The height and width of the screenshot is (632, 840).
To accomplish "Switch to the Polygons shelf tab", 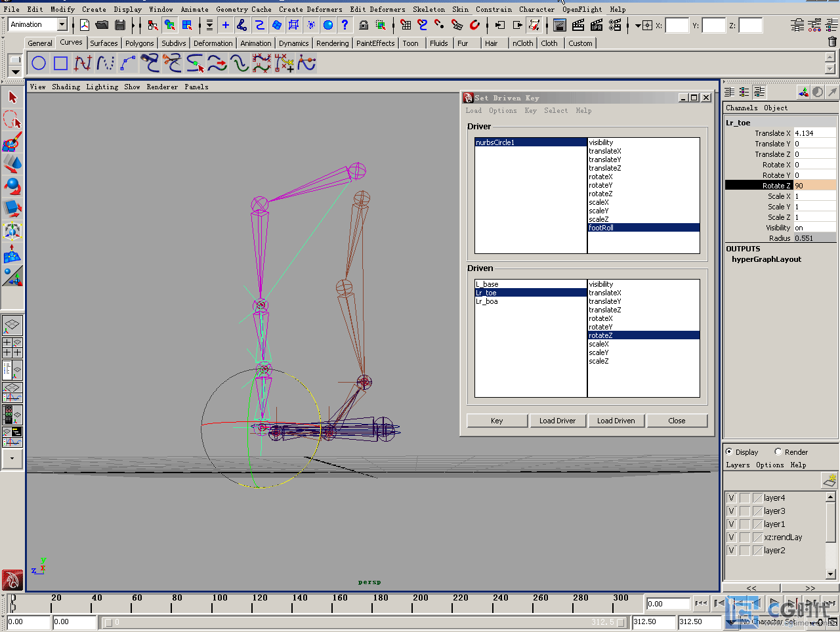I will tap(140, 43).
